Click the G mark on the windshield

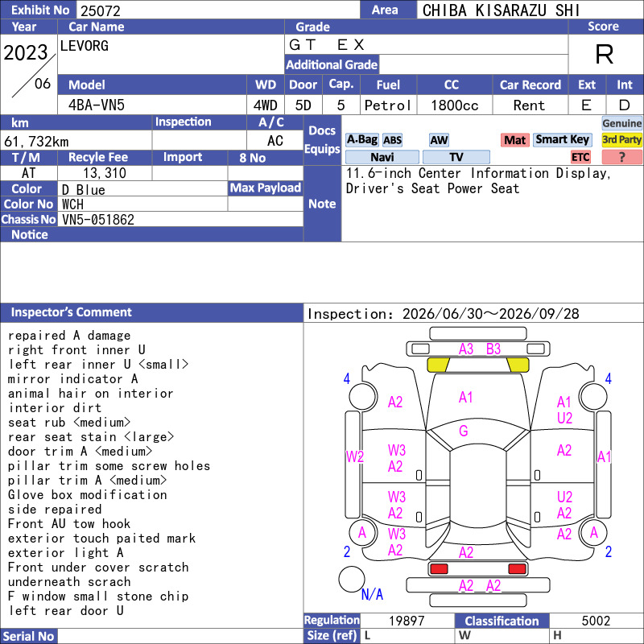click(464, 431)
